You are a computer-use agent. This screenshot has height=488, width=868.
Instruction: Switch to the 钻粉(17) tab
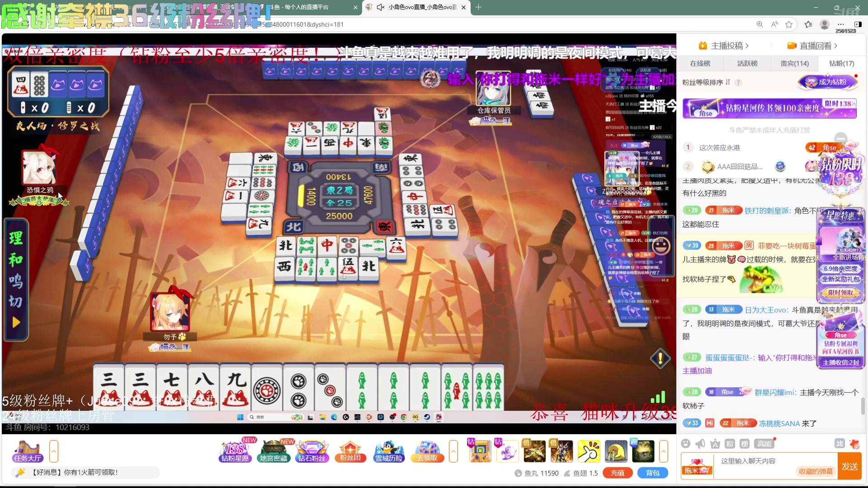[841, 63]
